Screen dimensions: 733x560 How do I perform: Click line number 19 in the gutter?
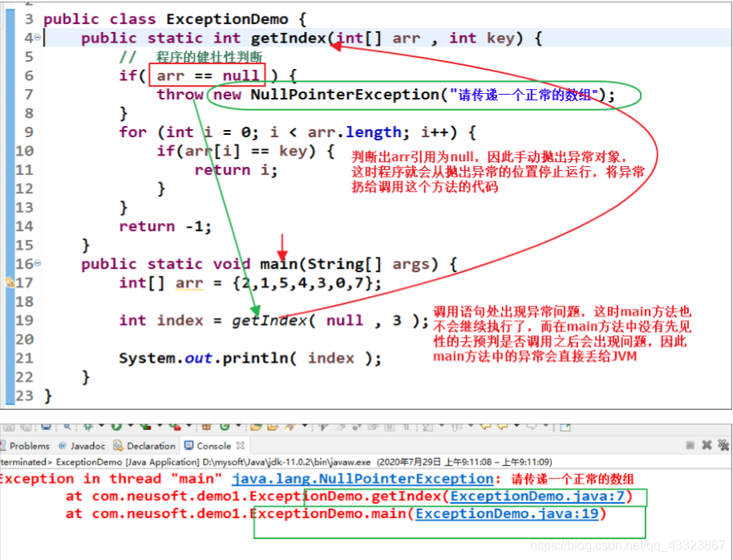point(24,320)
